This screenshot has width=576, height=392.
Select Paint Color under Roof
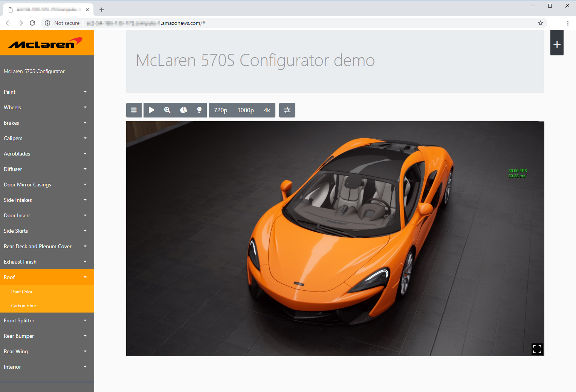[x=22, y=292]
